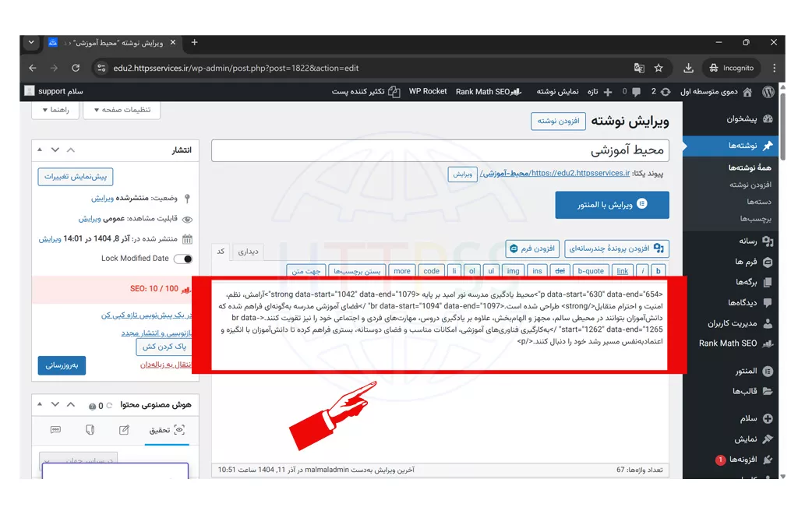Toggle the Lock Modified Date switch

click(183, 259)
